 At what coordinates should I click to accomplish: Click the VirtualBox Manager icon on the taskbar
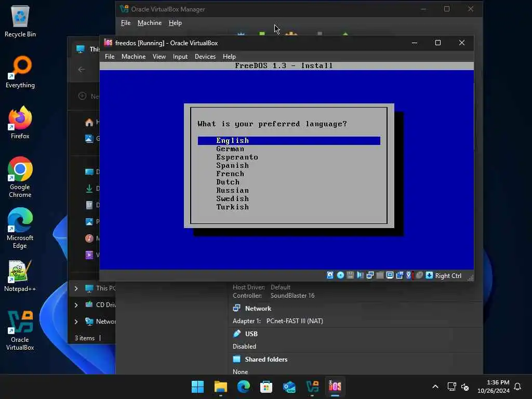click(x=312, y=387)
